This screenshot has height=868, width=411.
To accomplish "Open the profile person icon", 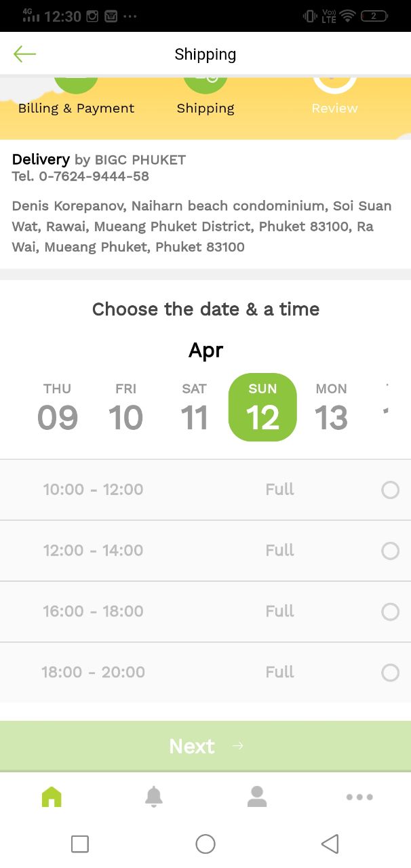I will click(257, 797).
